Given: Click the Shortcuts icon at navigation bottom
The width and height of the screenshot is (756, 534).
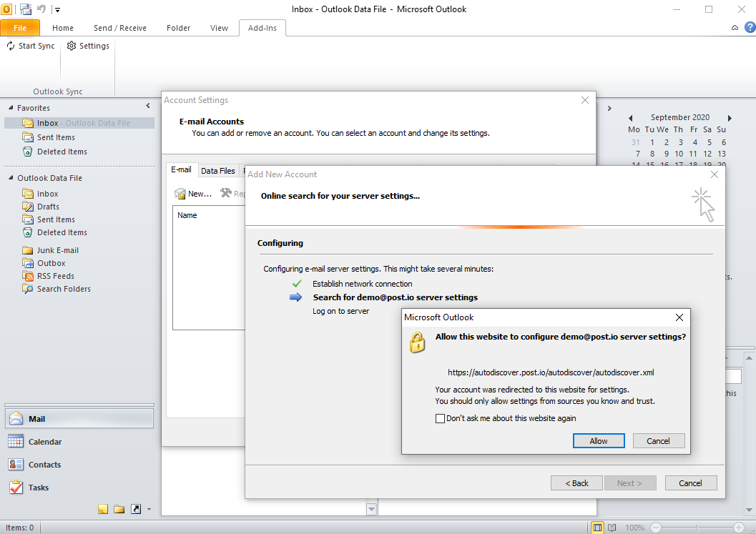Looking at the screenshot, I should click(x=136, y=509).
